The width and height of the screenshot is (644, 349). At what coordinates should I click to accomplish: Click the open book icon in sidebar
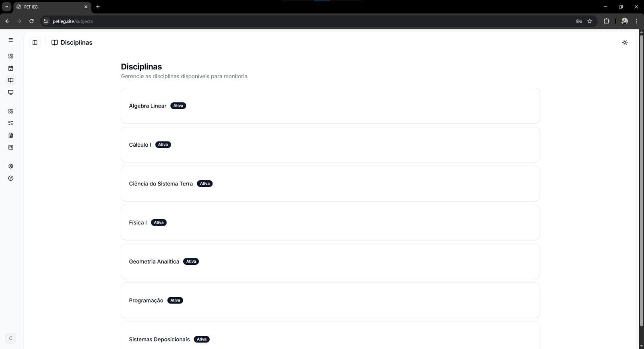pyautogui.click(x=11, y=80)
